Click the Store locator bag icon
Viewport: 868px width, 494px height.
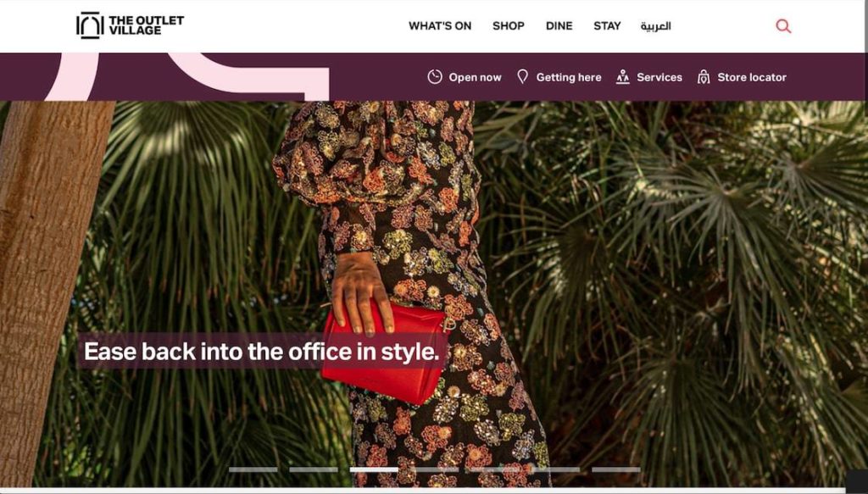click(x=704, y=77)
